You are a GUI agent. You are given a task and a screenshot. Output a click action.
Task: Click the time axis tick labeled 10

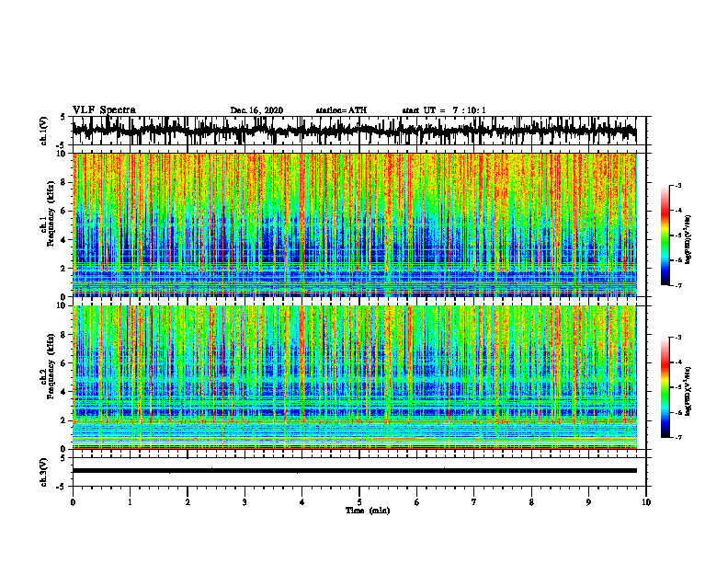point(646,502)
